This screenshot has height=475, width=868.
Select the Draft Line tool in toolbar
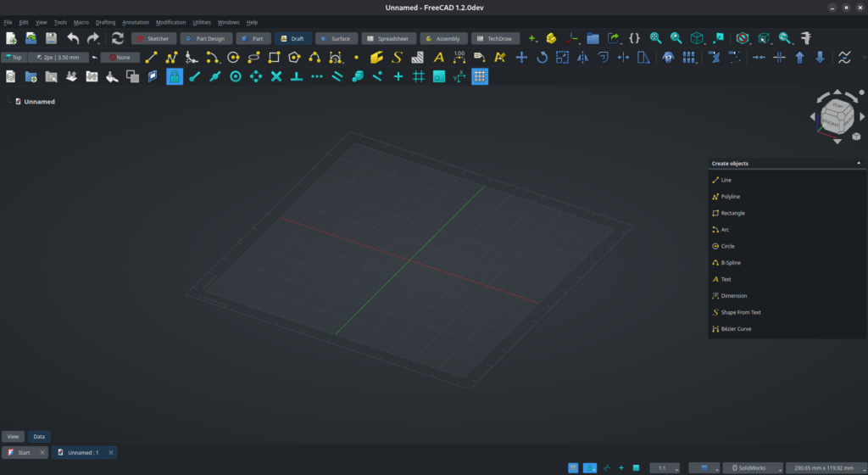point(152,58)
